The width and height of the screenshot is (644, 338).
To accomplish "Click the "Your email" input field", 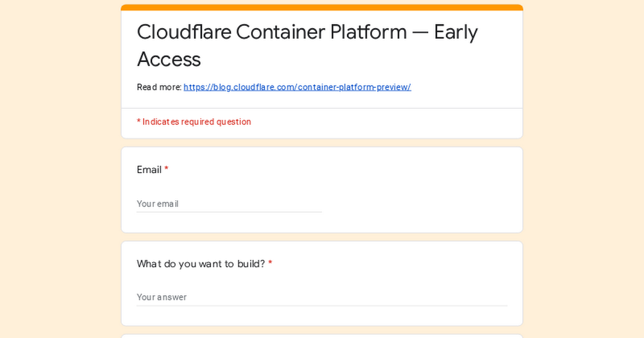I will [x=229, y=204].
